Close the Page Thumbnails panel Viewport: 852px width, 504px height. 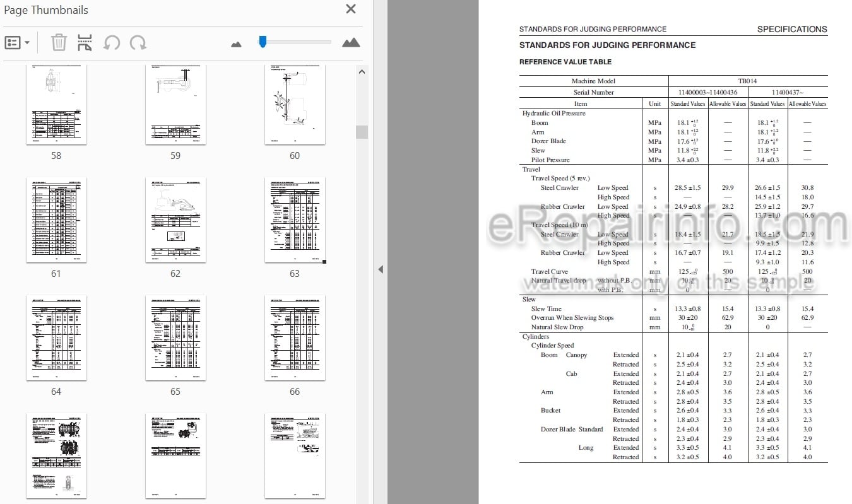(x=351, y=9)
